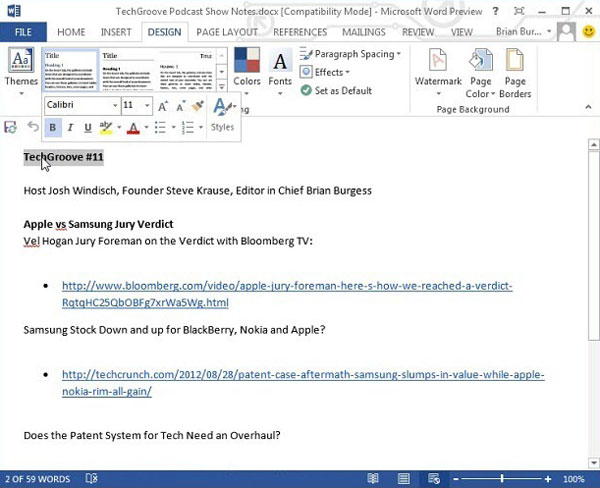Expand numbering dropdown arrow

coord(201,127)
